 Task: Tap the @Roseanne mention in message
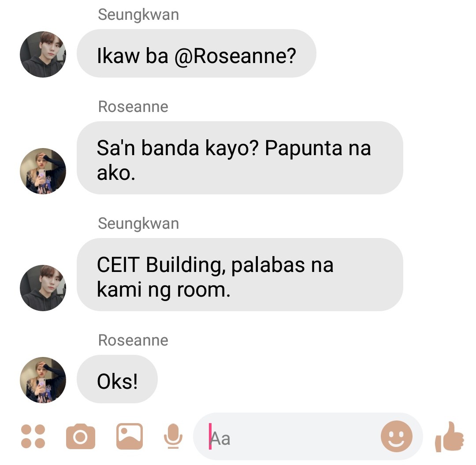click(235, 56)
